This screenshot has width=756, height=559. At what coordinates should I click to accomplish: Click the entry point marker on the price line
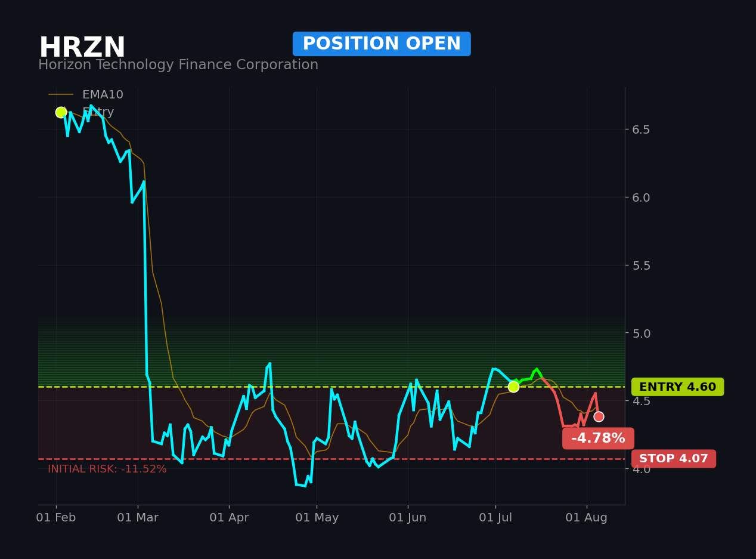[513, 387]
